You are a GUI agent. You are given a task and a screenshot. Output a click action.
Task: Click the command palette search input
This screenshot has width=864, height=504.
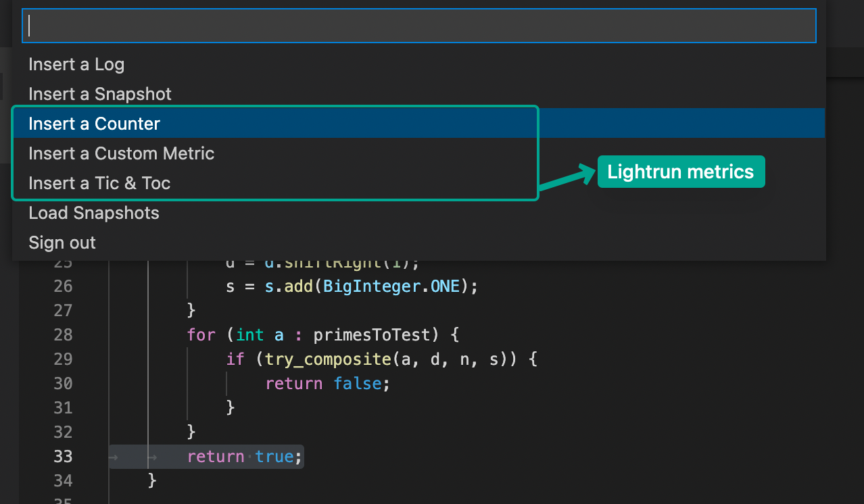(419, 26)
